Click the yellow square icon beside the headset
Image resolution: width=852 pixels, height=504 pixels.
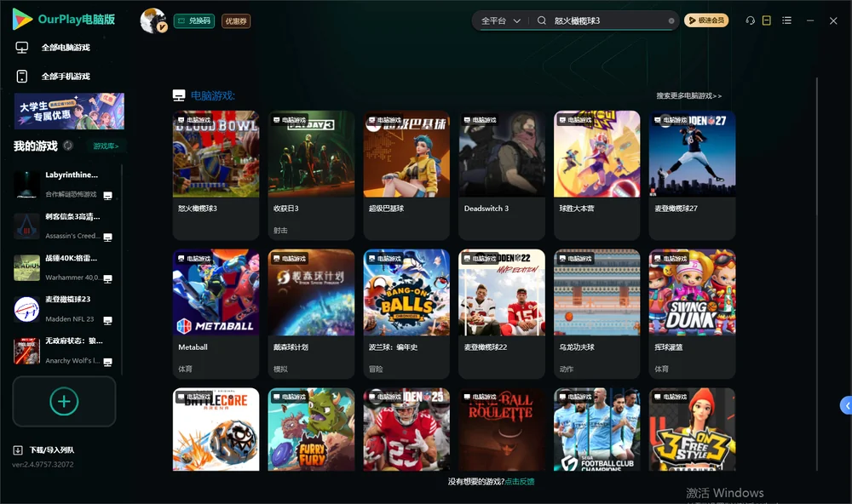(767, 20)
